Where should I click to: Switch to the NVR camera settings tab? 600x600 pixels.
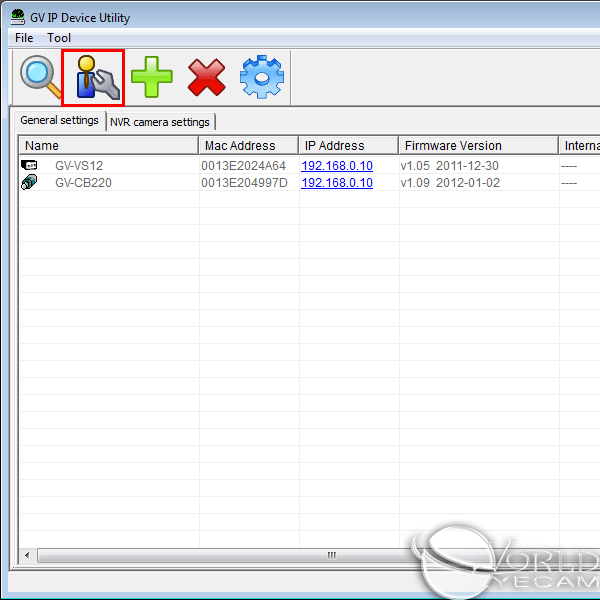click(x=160, y=122)
